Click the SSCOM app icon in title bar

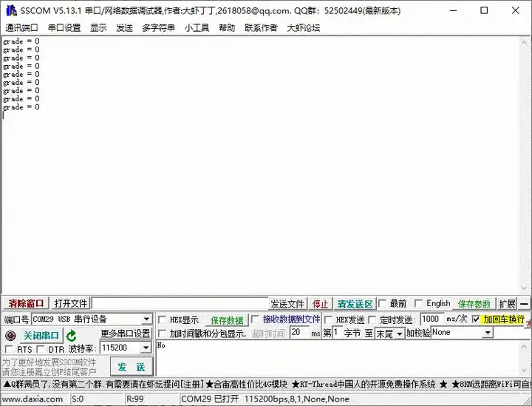(x=10, y=10)
